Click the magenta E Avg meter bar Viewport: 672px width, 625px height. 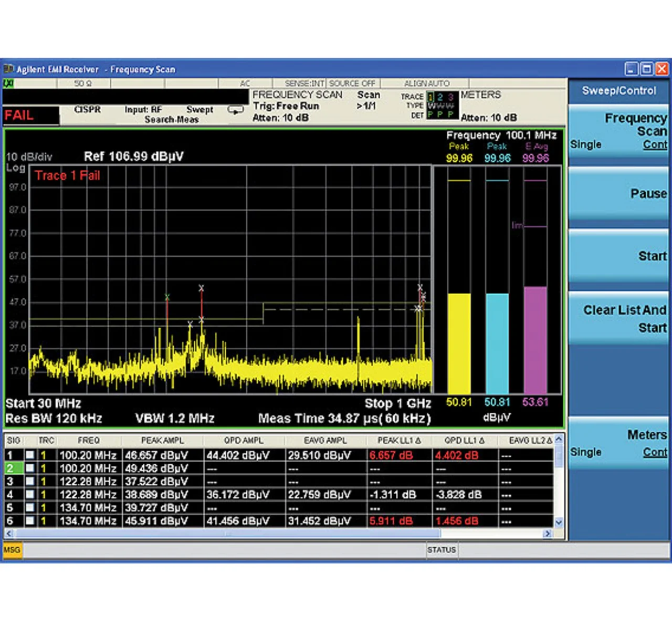535,340
